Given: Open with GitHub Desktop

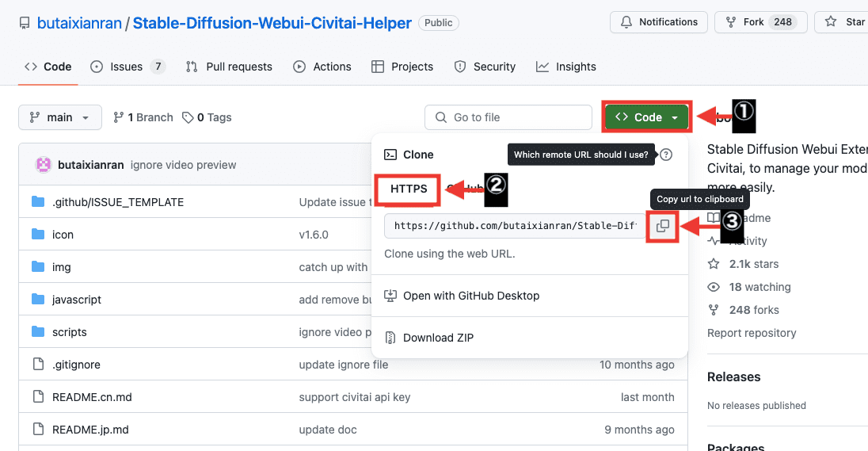Looking at the screenshot, I should 470,296.
